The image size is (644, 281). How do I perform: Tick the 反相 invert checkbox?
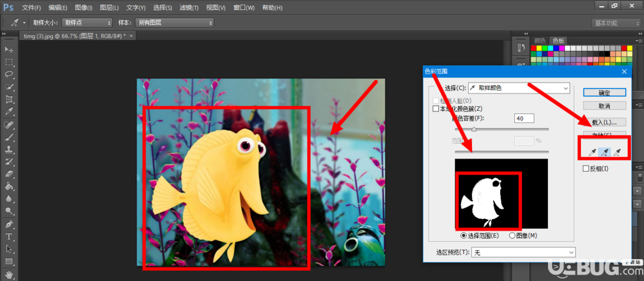tap(586, 168)
